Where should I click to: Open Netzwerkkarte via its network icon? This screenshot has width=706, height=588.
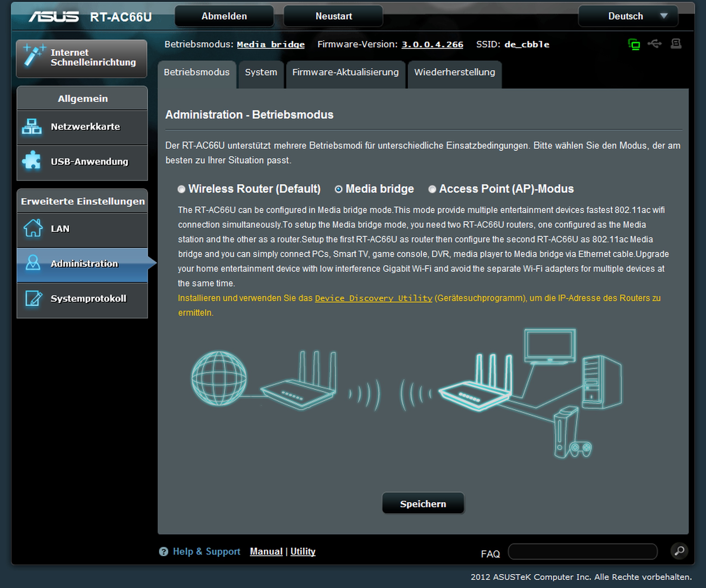pyautogui.click(x=32, y=127)
